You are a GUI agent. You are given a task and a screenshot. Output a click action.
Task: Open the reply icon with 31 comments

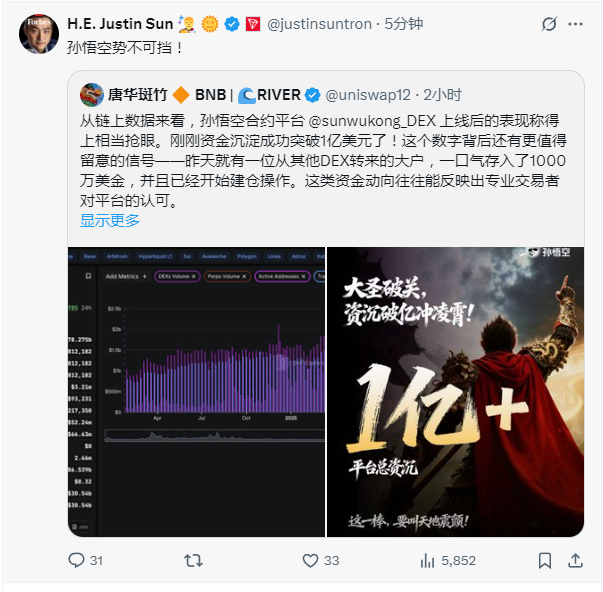coord(76,560)
